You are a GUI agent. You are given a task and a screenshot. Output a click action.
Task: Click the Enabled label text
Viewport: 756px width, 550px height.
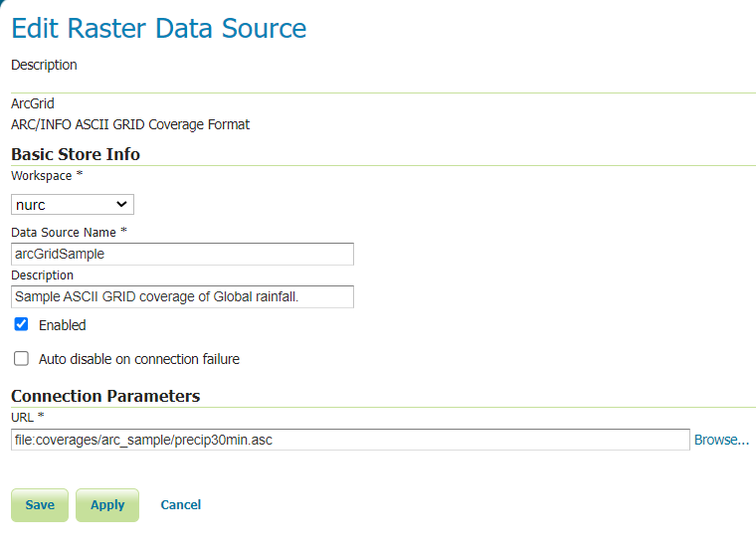coord(63,325)
